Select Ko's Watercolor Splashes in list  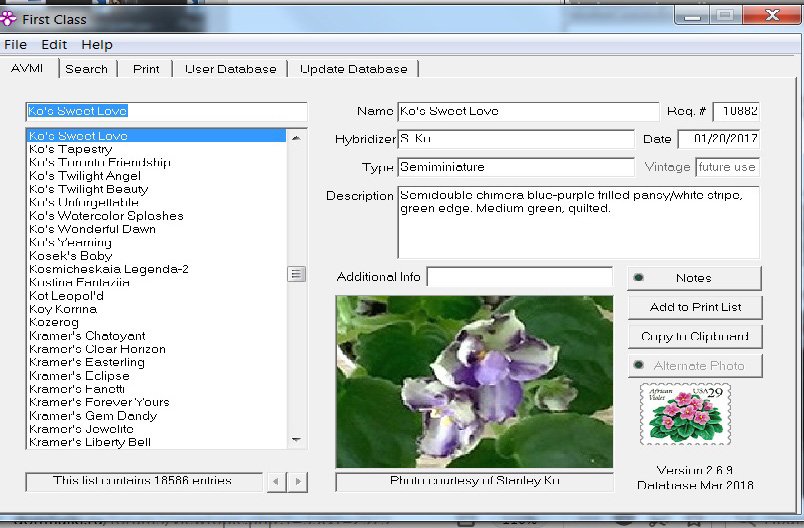[156, 216]
